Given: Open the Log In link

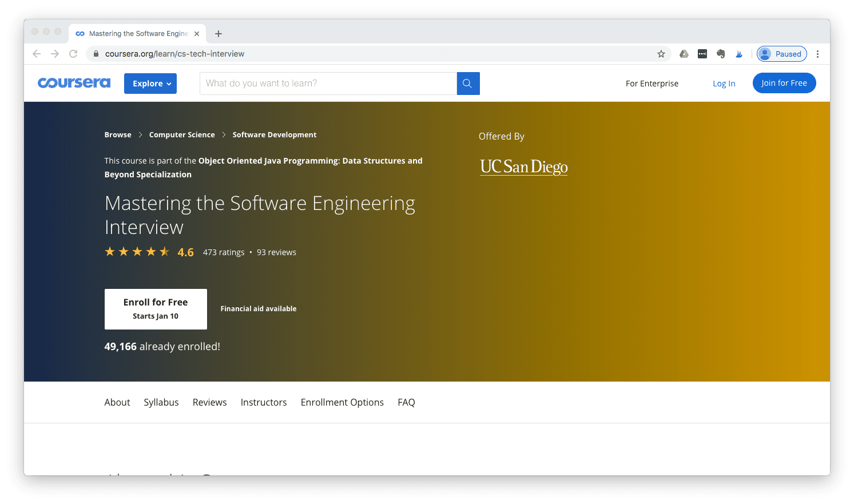Looking at the screenshot, I should pos(724,84).
